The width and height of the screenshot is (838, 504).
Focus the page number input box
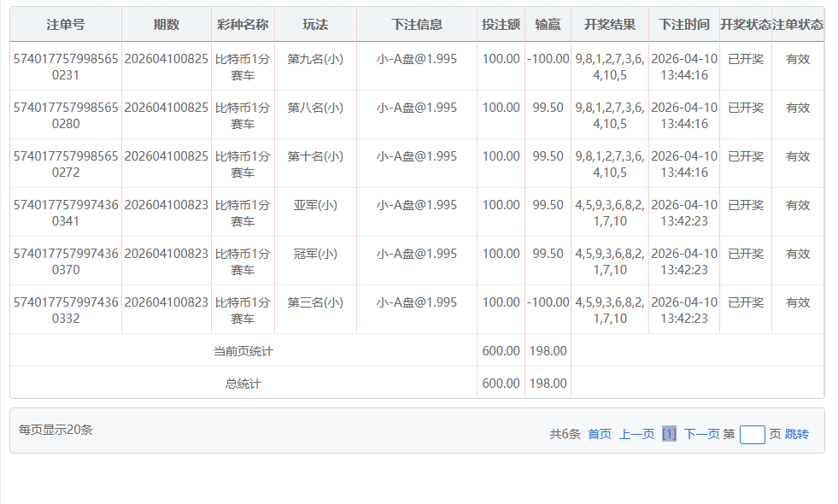(x=752, y=435)
